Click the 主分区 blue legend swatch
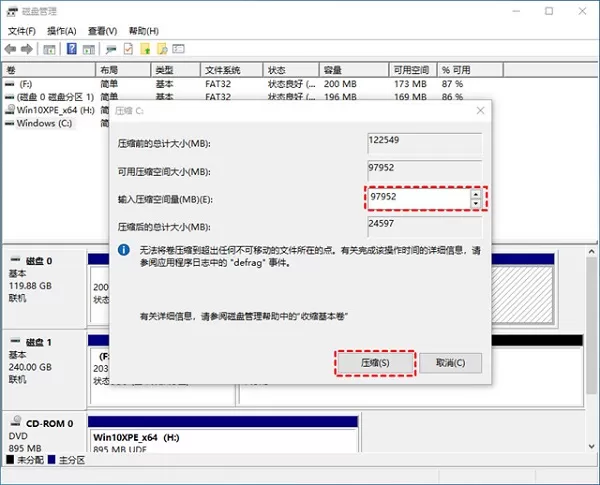This screenshot has width=600, height=485. 52,459
